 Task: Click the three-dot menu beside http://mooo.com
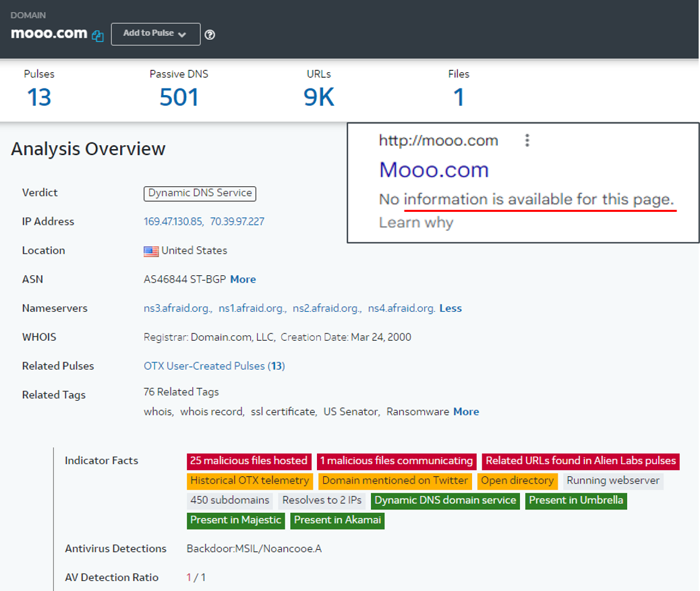coord(527,140)
